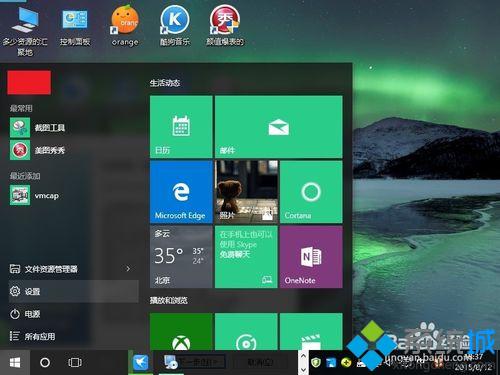Select the 控制面板 control panel desktop icon
500x375 pixels.
(75, 28)
